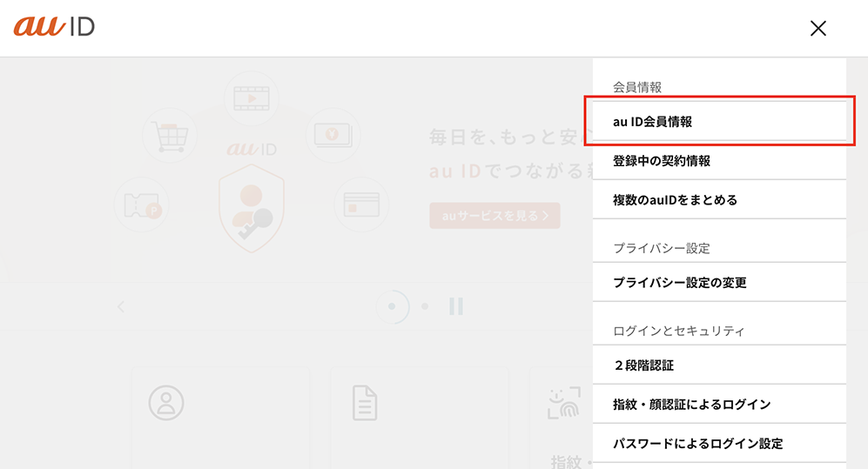868x469 pixels.
Task: Click the auサービスを見る button
Action: coord(495,216)
